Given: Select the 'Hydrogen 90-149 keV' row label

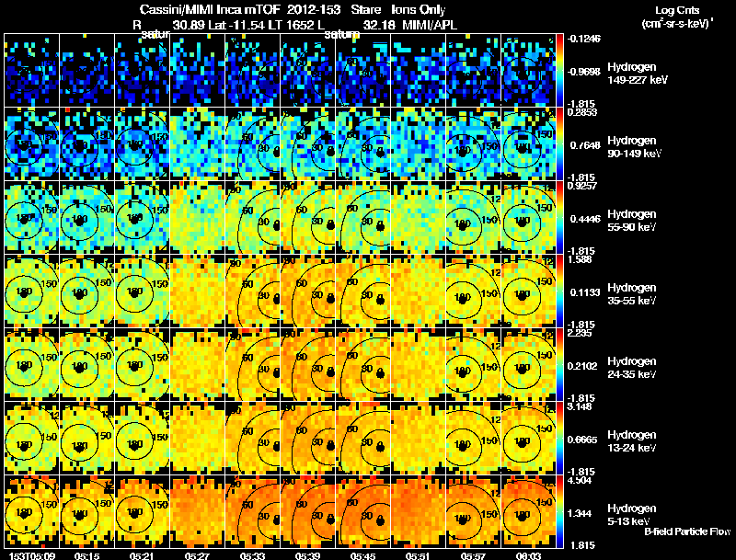Looking at the screenshot, I should [x=634, y=147].
